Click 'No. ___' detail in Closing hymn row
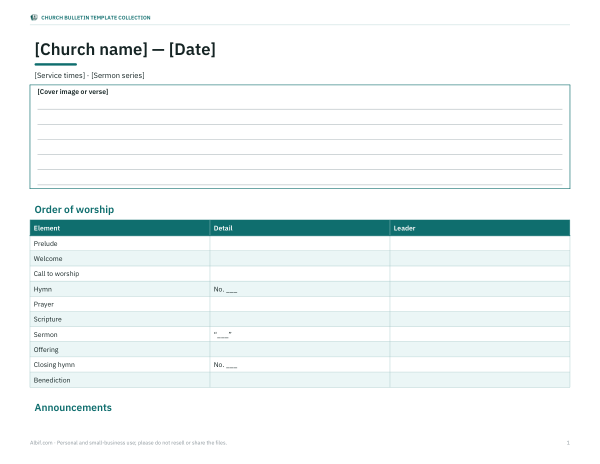This screenshot has height=464, width=600. (x=225, y=365)
